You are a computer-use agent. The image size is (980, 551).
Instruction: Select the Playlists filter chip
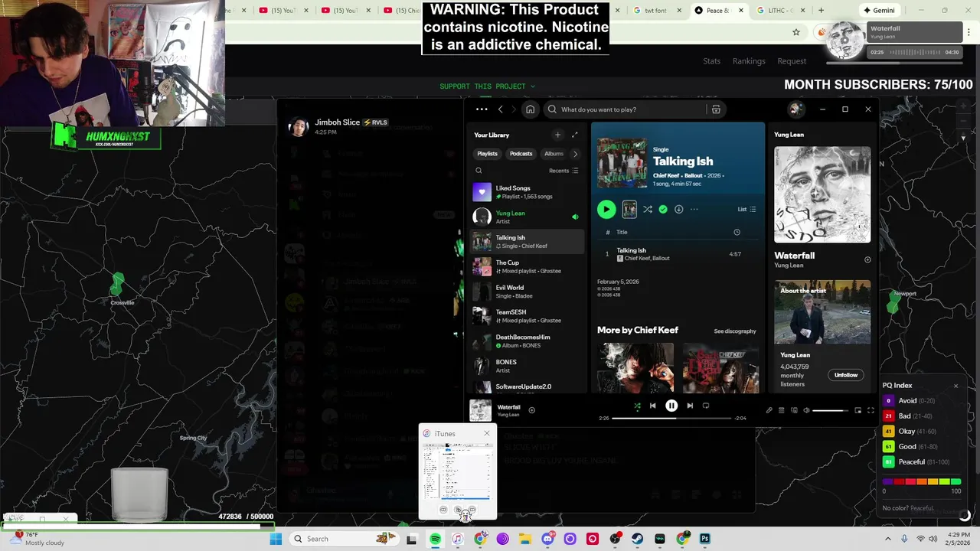click(x=487, y=154)
